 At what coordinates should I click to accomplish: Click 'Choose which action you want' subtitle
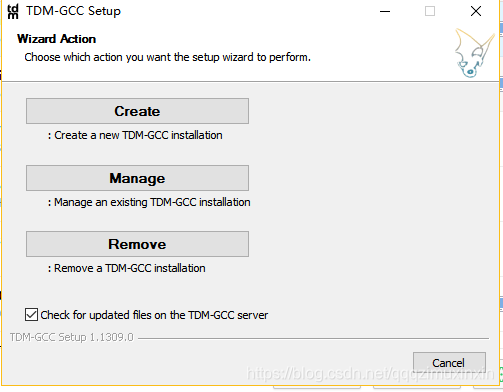point(168,57)
